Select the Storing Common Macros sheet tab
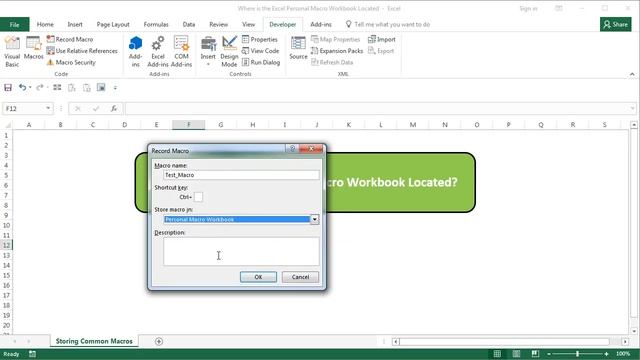 click(x=94, y=341)
